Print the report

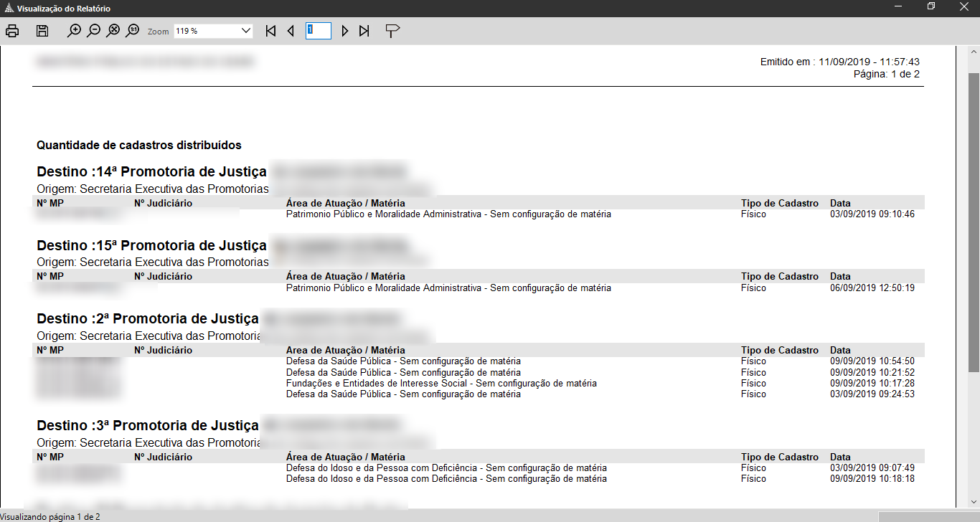[11, 31]
